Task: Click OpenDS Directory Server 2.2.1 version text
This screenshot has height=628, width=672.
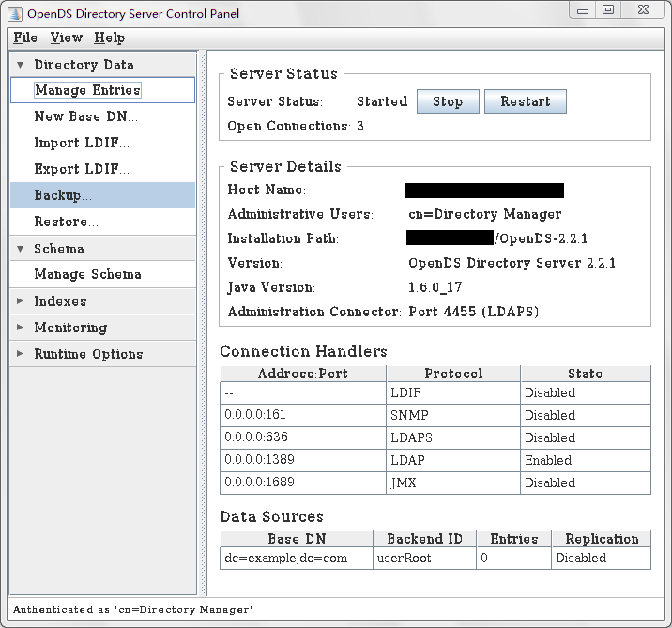Action: [x=512, y=263]
